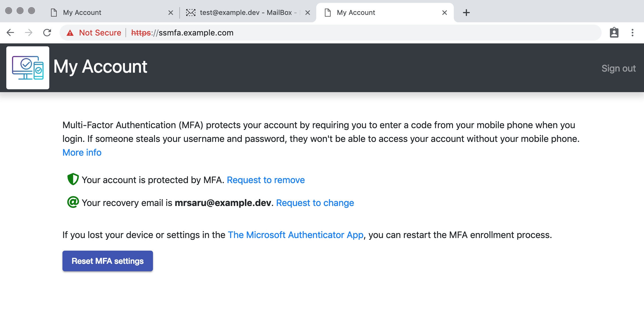Open the More info link
The height and width of the screenshot is (309, 644).
82,152
